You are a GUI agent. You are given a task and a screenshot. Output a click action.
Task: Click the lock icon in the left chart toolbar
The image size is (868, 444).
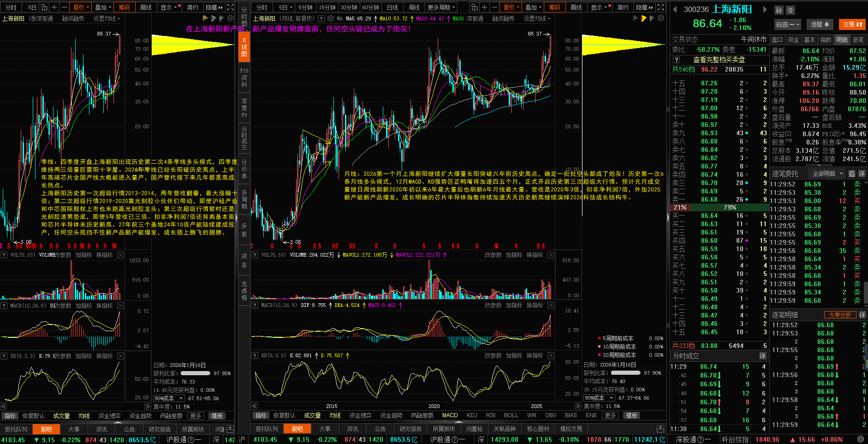click(44, 7)
